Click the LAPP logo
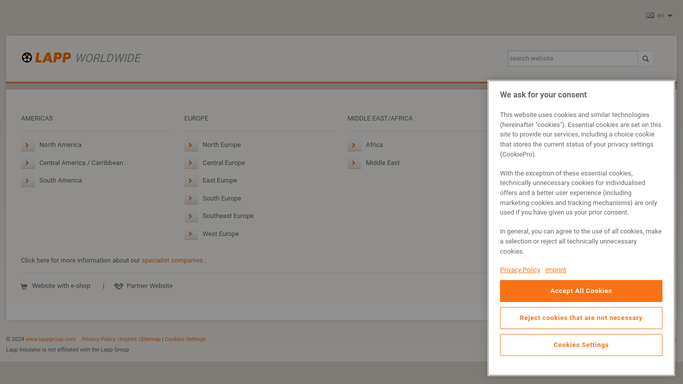 [x=46, y=57]
